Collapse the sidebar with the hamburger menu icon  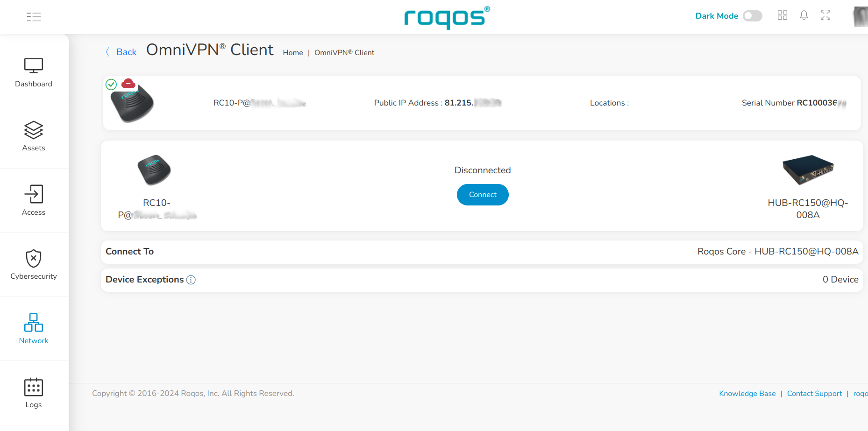pos(34,17)
